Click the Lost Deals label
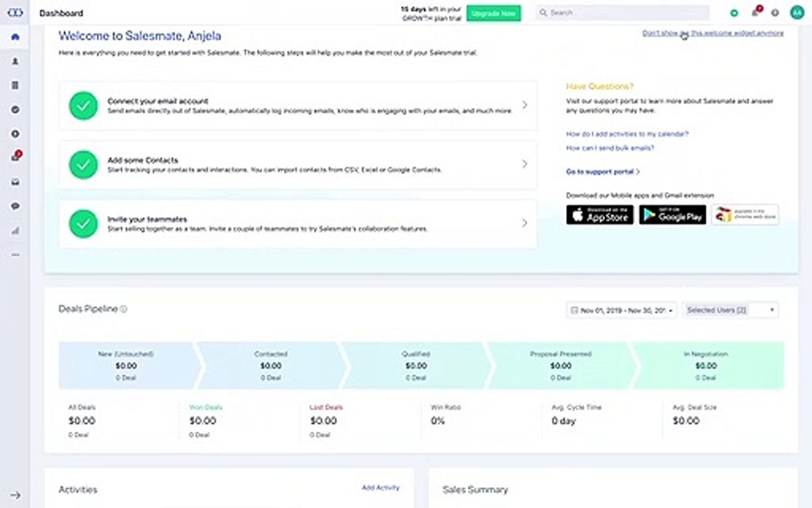The width and height of the screenshot is (812, 508). pyautogui.click(x=326, y=407)
